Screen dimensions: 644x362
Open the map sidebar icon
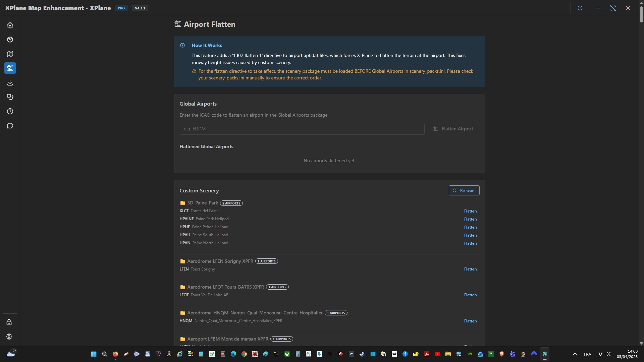(10, 54)
